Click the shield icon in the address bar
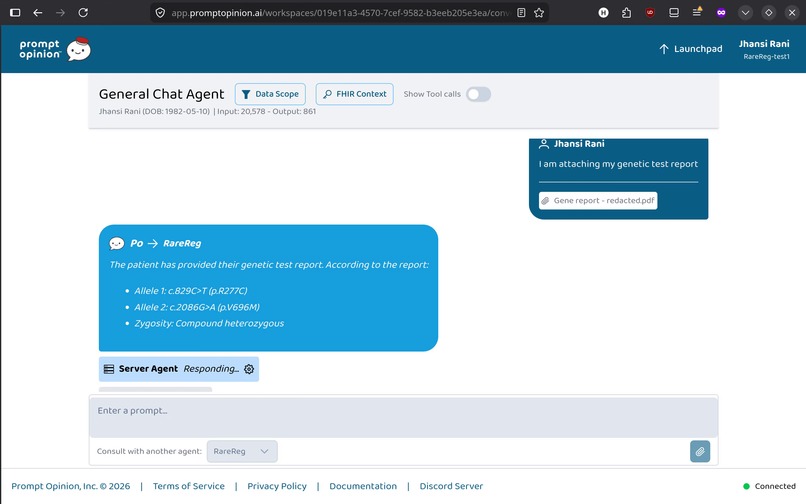 click(160, 13)
